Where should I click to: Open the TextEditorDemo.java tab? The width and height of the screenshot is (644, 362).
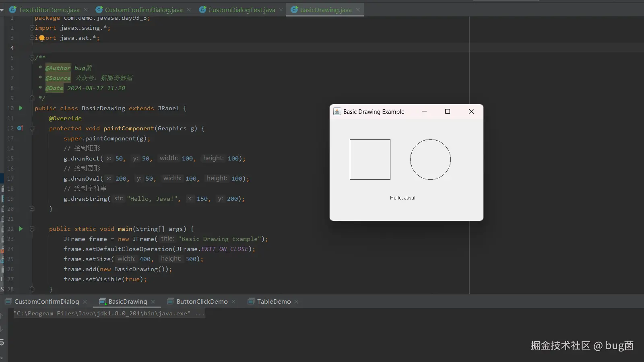click(x=49, y=10)
